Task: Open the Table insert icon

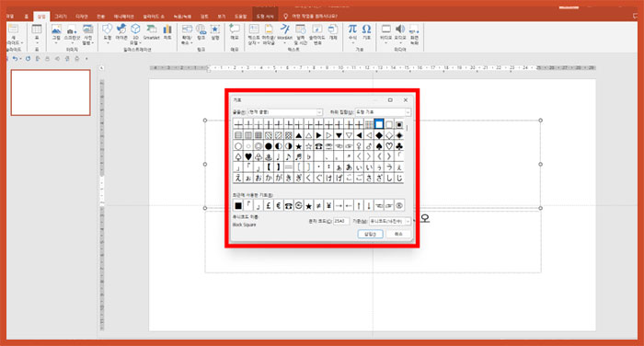Action: tap(37, 29)
